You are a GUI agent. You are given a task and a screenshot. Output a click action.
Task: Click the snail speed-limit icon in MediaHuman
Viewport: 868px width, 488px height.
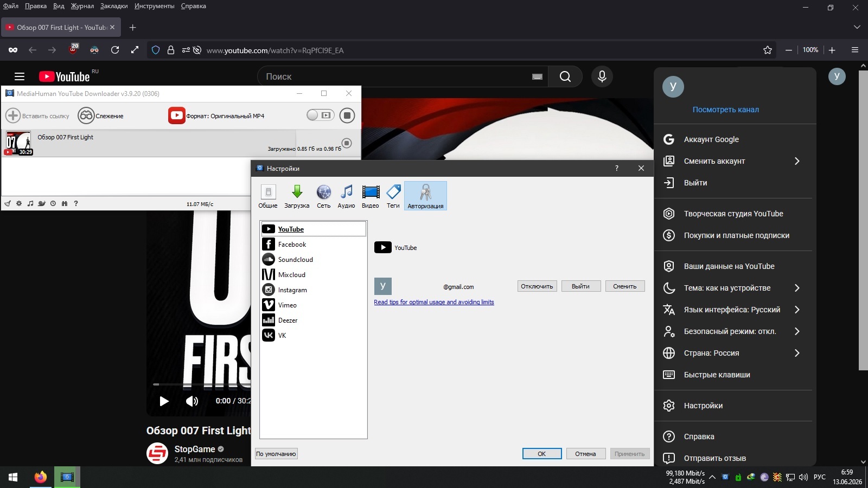[x=42, y=203]
